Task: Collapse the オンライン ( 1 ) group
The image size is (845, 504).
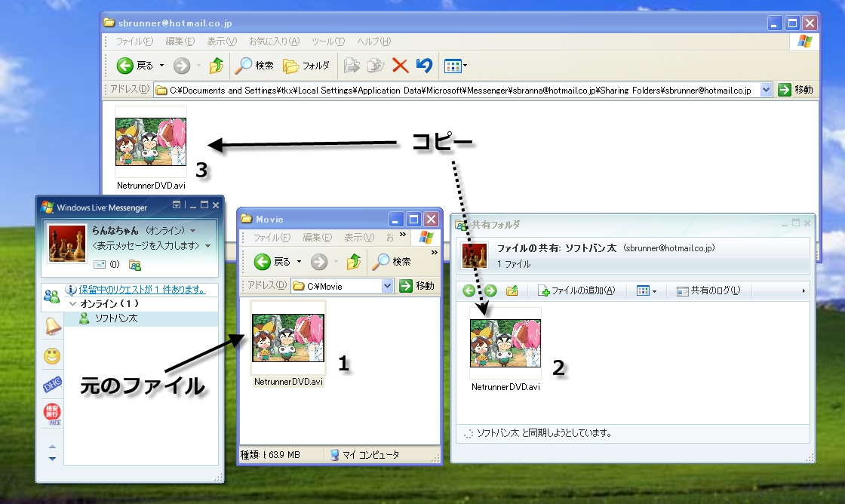Action: point(72,304)
